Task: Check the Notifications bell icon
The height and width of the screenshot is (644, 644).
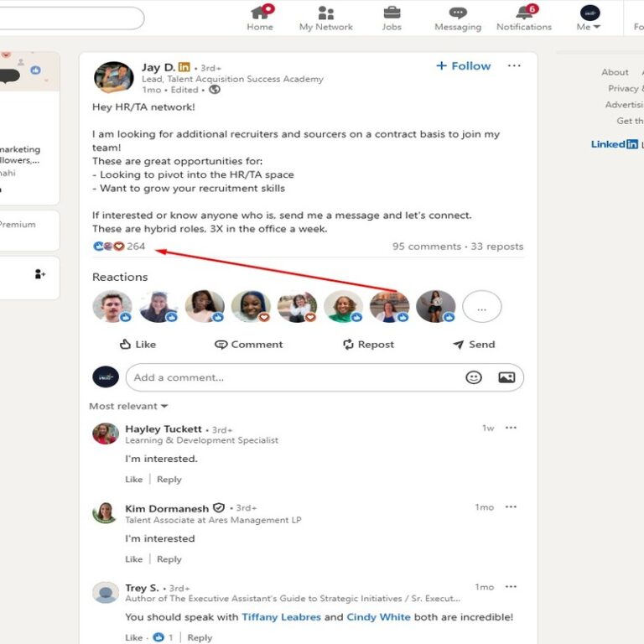Action: [524, 13]
